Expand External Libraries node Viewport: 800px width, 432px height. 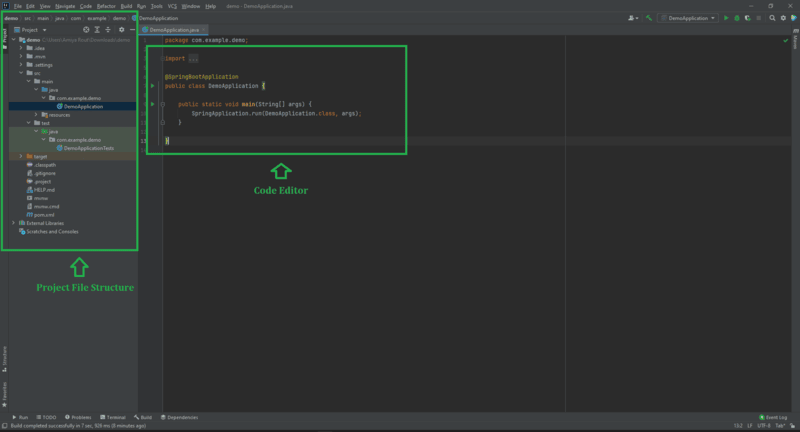(x=14, y=223)
